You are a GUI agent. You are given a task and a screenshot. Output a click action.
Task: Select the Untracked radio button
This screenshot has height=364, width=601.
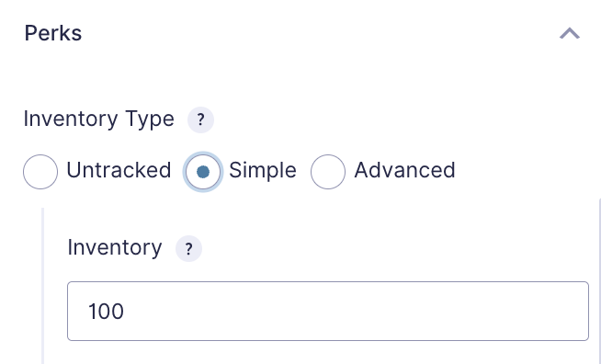(40, 172)
